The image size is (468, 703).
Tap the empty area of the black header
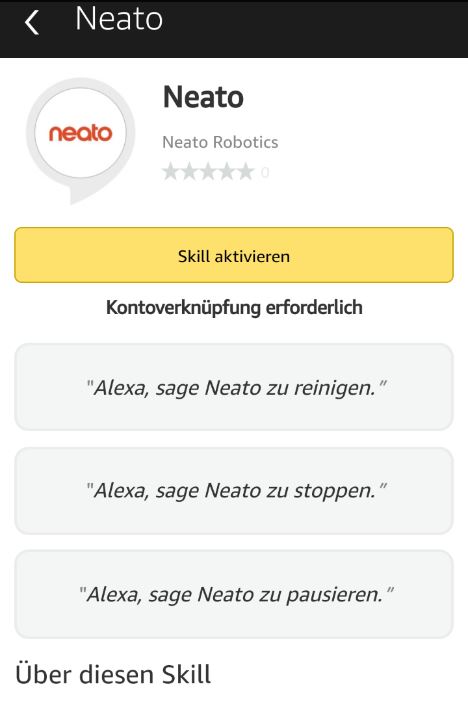coord(314,29)
